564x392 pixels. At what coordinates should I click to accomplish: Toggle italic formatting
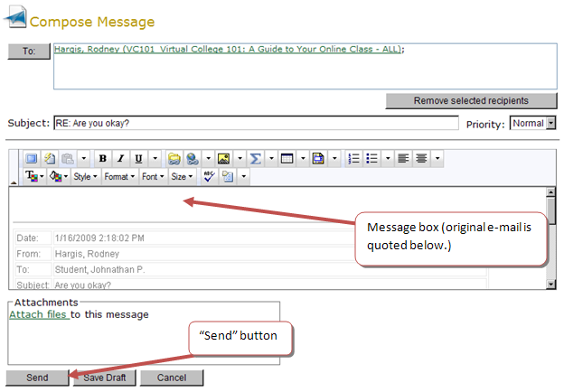click(x=120, y=158)
